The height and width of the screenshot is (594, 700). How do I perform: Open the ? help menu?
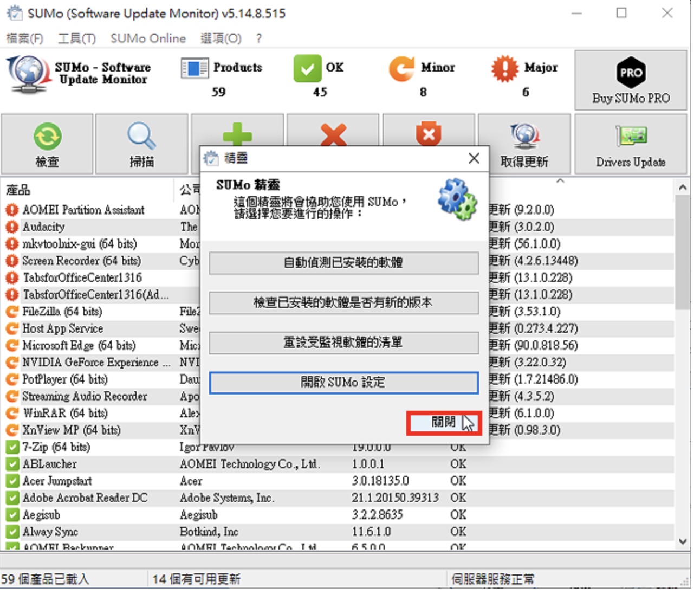(x=259, y=38)
